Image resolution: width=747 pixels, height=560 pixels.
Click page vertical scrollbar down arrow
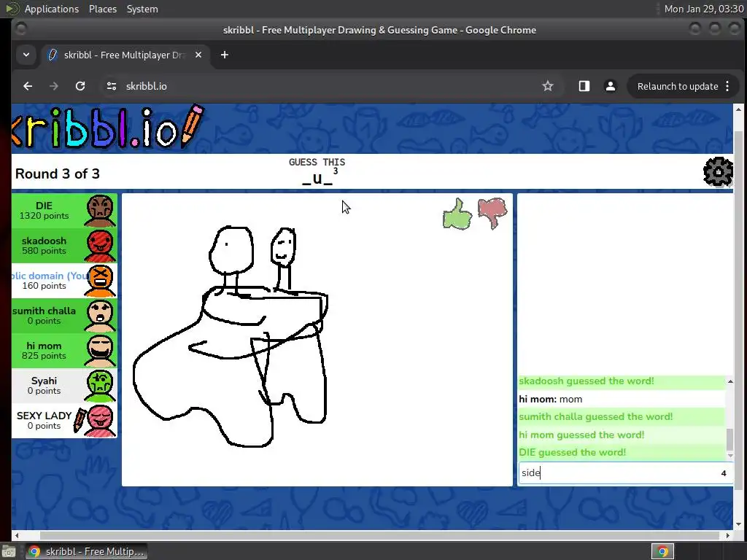point(738,525)
